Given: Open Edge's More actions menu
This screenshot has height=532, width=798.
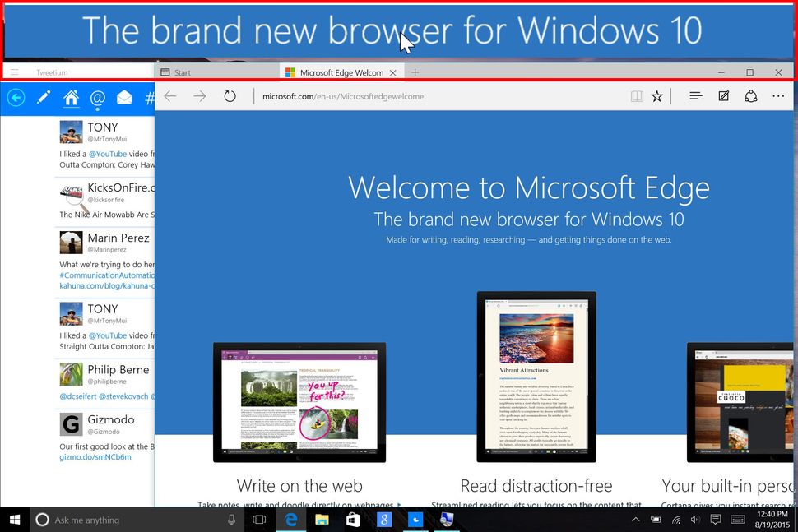Looking at the screenshot, I should click(x=778, y=96).
